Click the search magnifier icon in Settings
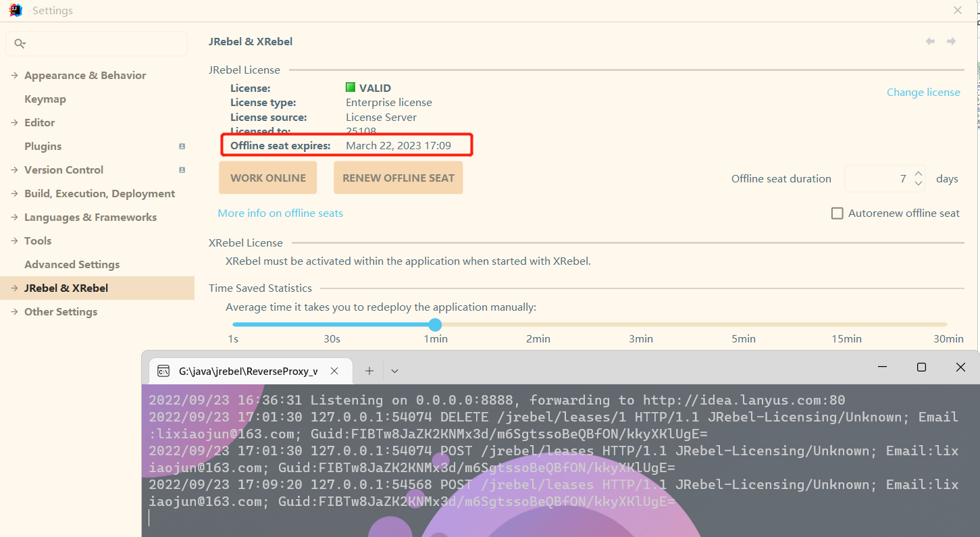The image size is (980, 537). pyautogui.click(x=20, y=44)
